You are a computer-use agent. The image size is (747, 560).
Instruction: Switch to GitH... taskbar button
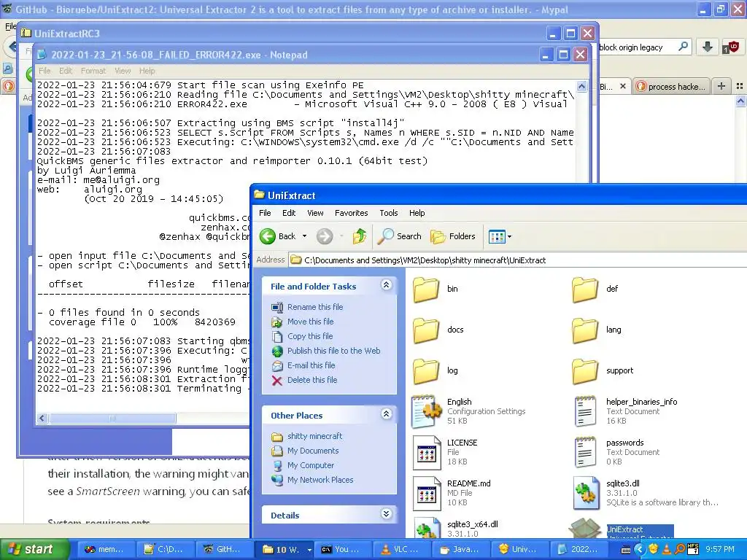224,550
